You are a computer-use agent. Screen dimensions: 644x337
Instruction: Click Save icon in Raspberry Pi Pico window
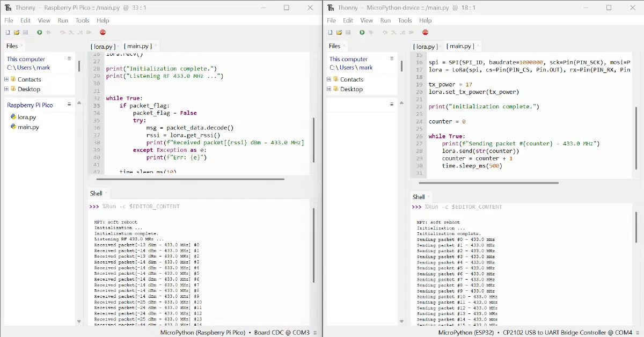25,33
